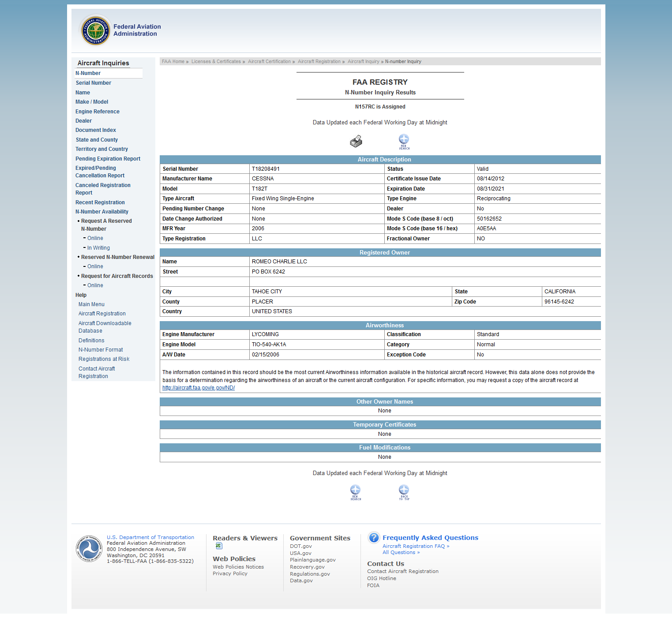The image size is (672, 618).
Task: Open N-Number Availability link
Action: point(102,212)
